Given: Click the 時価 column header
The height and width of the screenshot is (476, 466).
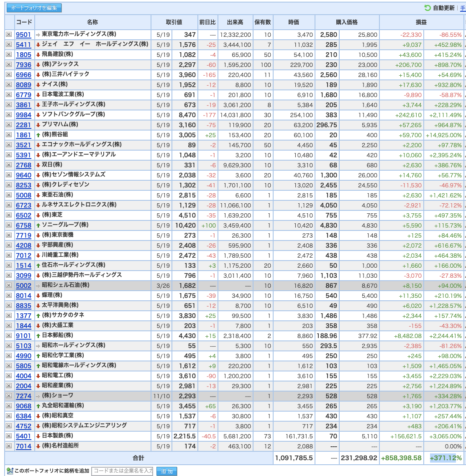Looking at the screenshot, I should tap(294, 22).
